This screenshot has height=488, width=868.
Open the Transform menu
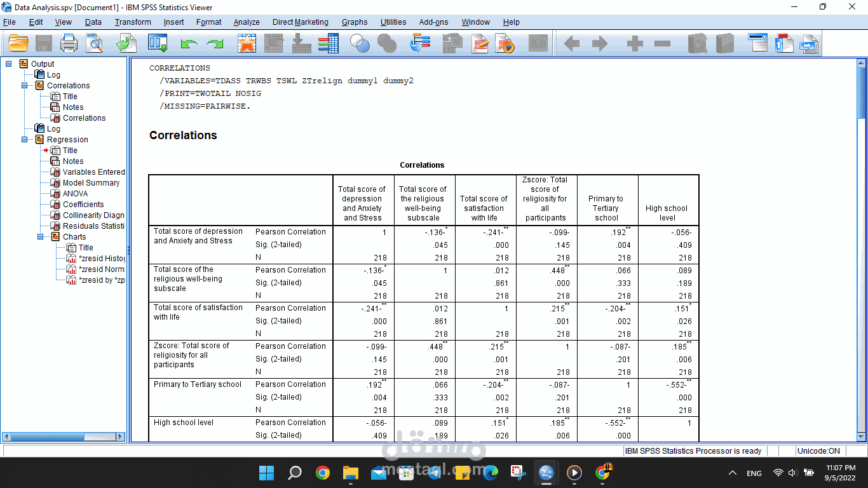(133, 22)
